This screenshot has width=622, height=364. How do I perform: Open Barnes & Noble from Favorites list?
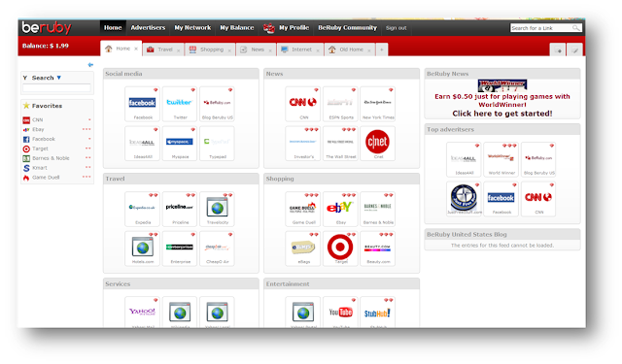(51, 158)
